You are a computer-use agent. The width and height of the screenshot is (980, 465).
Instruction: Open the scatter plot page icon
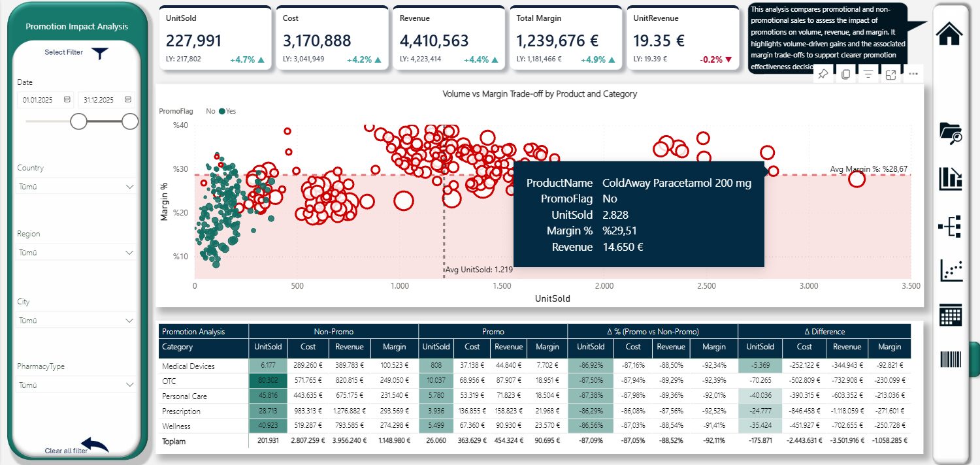pos(951,270)
